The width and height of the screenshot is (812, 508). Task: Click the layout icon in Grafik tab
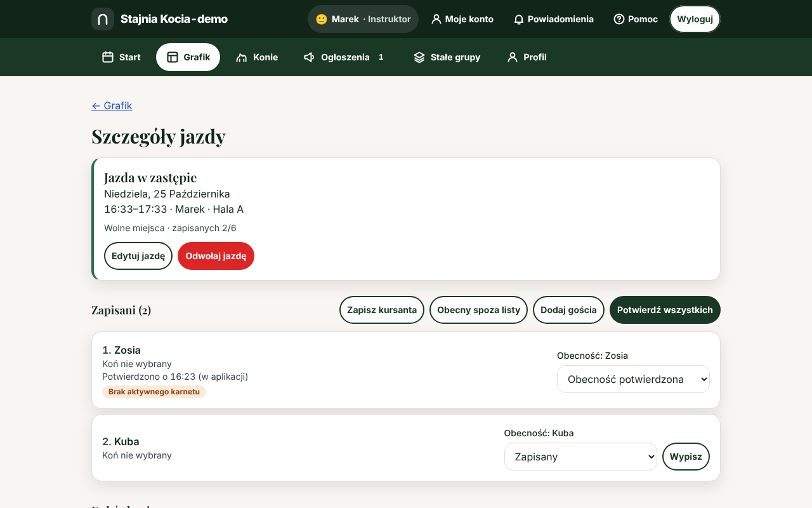pyautogui.click(x=173, y=57)
